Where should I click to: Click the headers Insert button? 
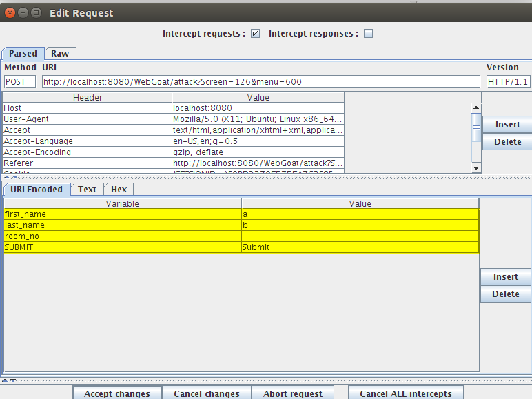508,125
